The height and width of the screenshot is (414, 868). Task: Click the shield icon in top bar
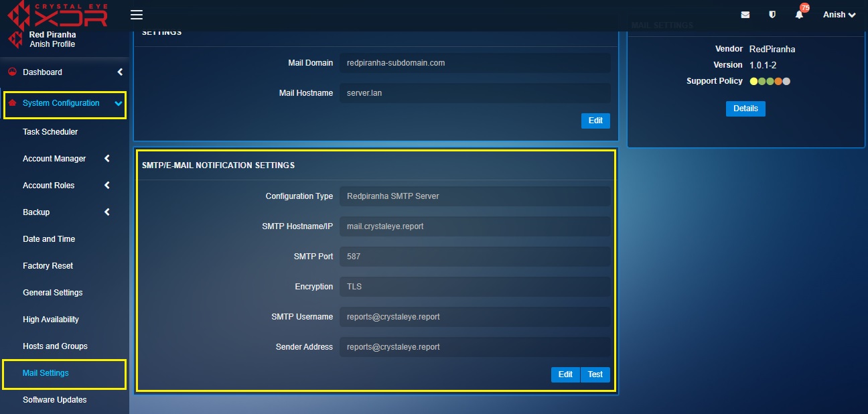coord(772,15)
